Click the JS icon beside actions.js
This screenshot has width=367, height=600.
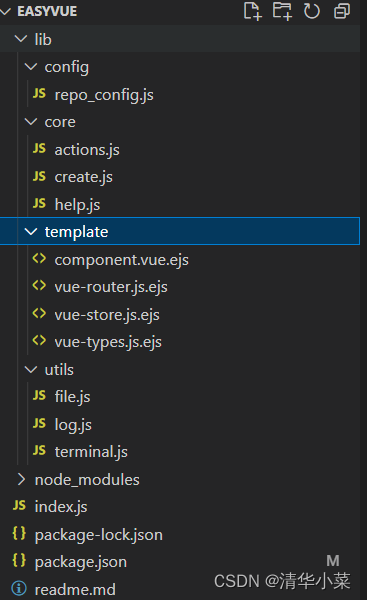pos(39,149)
